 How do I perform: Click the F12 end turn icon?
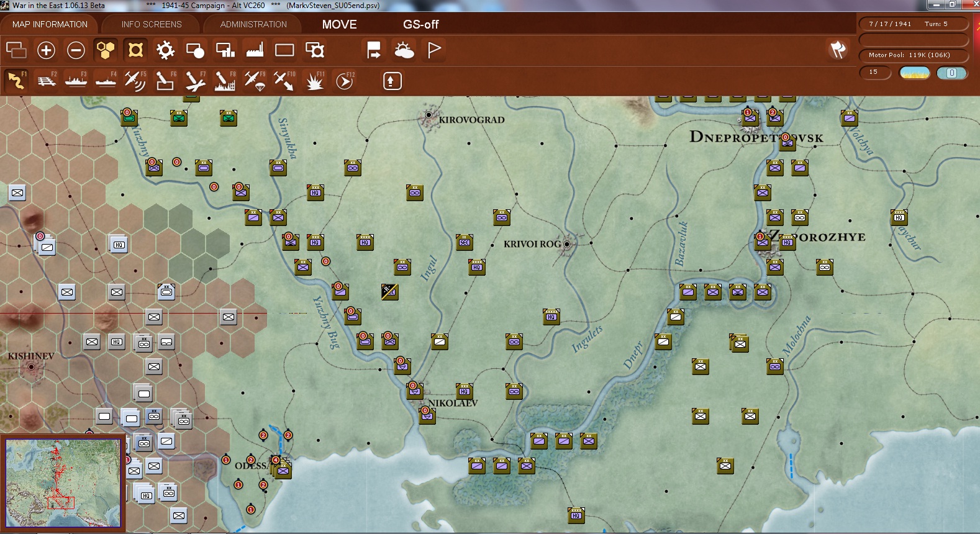tap(345, 81)
